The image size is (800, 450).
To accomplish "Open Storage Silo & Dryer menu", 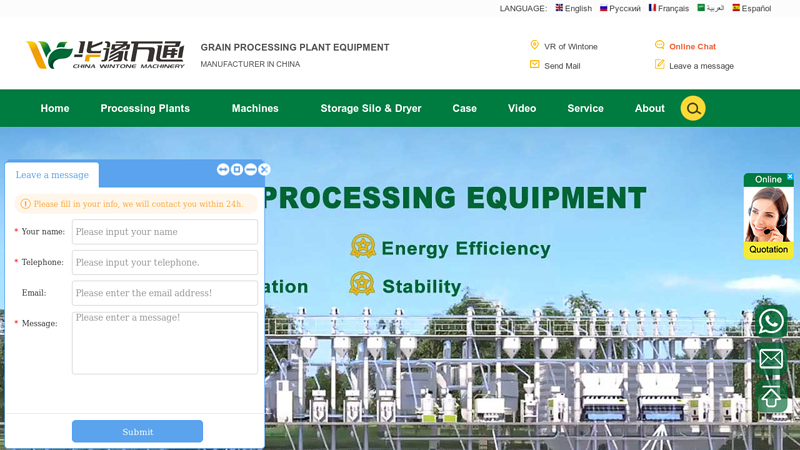I will (371, 108).
